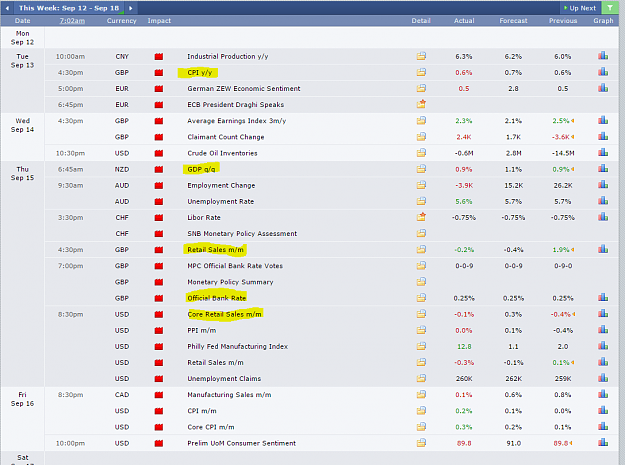Show graph for Prelim UoM Consumer Sentiment
The image size is (625, 465).
[603, 442]
